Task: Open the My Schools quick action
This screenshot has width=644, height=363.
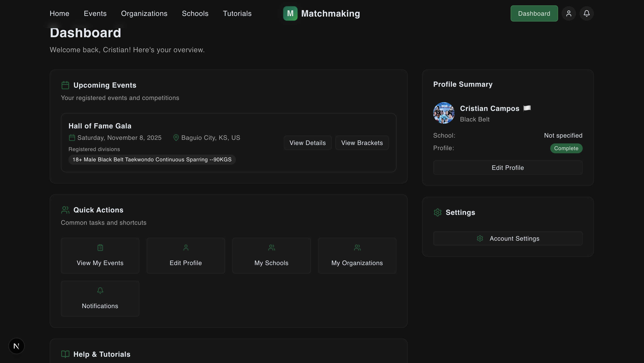Action: click(x=271, y=256)
